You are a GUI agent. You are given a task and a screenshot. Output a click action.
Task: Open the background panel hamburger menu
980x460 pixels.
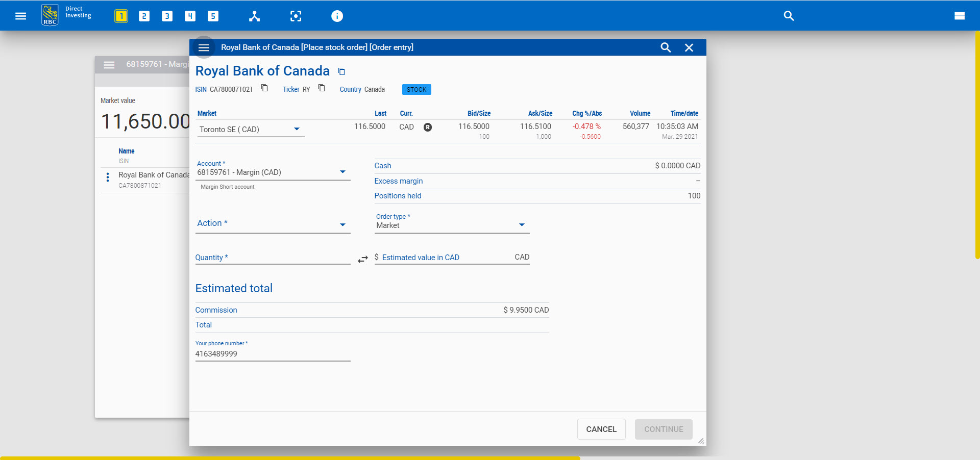pyautogui.click(x=109, y=65)
